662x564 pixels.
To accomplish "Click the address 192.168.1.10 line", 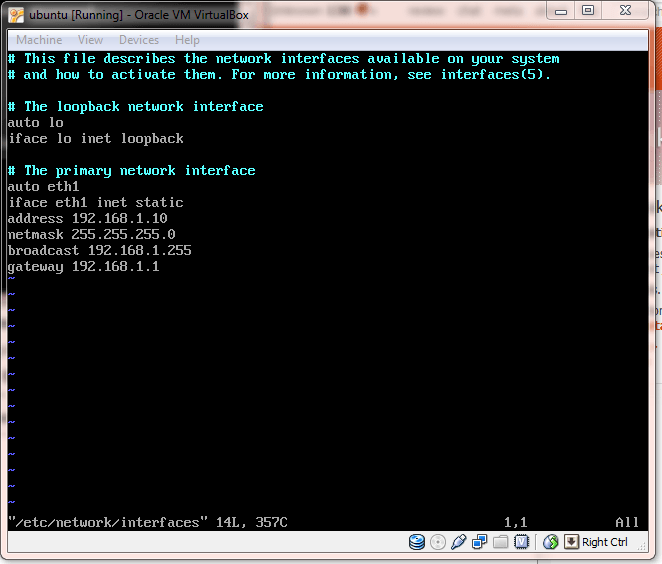I will [88, 218].
